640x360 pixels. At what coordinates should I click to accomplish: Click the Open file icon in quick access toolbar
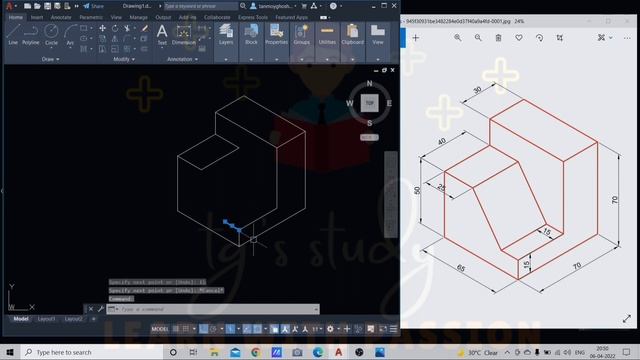click(x=37, y=6)
